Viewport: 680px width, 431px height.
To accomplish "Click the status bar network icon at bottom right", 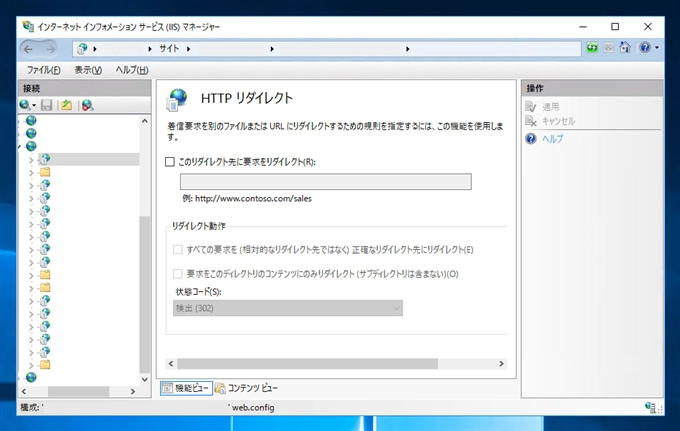I will pos(651,407).
